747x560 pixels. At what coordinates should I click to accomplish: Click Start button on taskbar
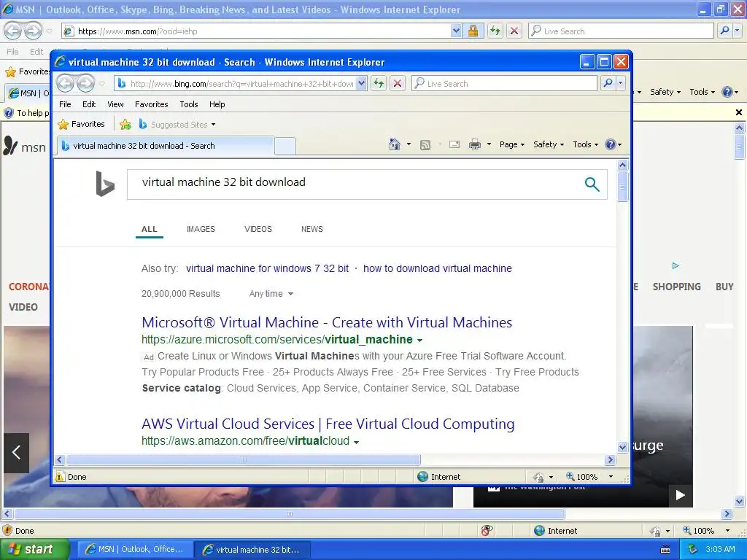(34, 550)
